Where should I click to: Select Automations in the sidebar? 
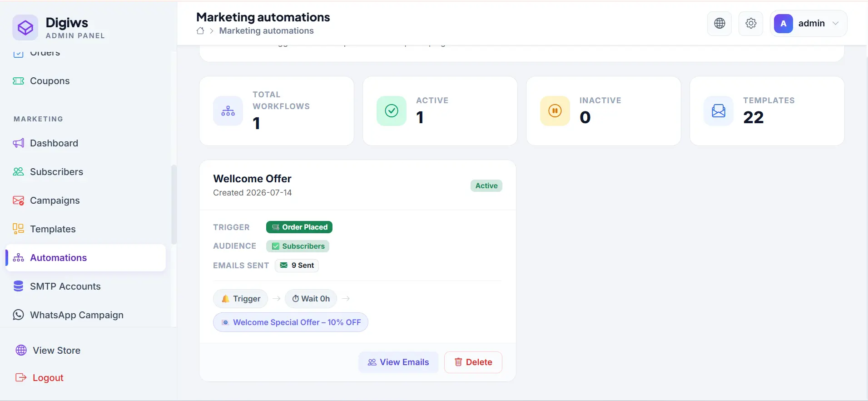click(86, 258)
